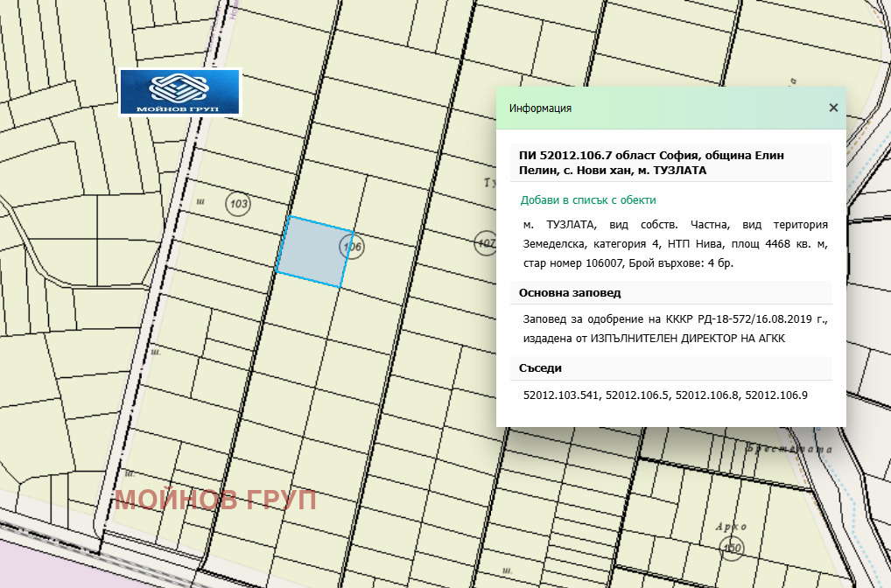Click the ПИ 52012.106.7 parcel heading
The width and height of the screenshot is (891, 588).
coord(651,163)
